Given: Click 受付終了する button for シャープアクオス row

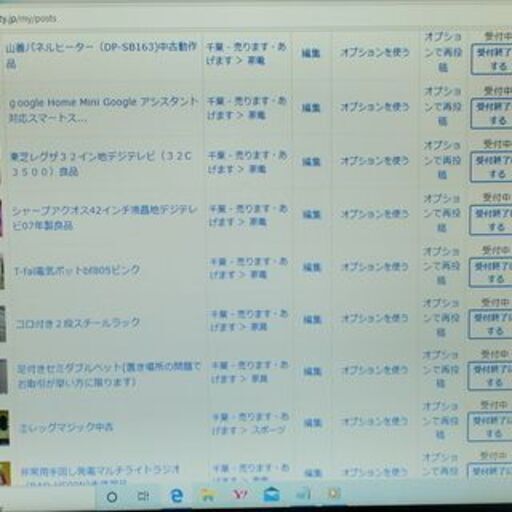Looking at the screenshot, I should tap(491, 220).
